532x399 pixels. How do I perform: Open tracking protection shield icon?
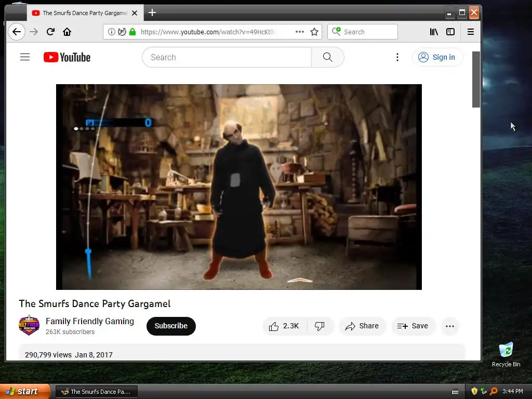(x=122, y=32)
